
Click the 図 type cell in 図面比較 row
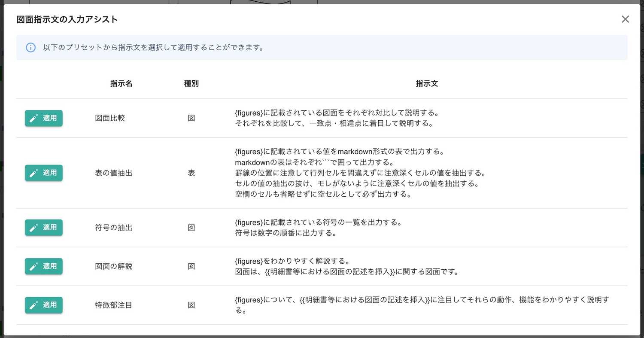pos(191,118)
